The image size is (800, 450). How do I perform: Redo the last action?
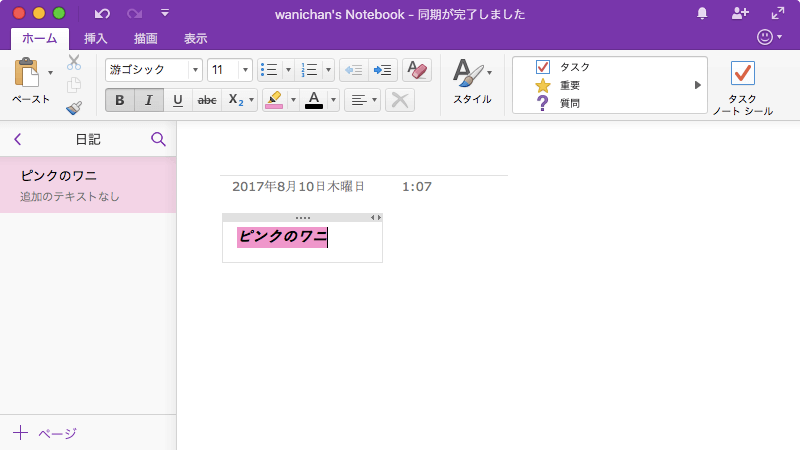click(134, 14)
